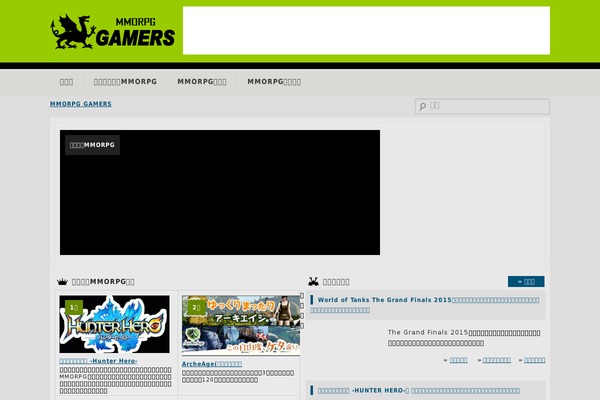Click The Grand Finals 2015 article excerpt text
The height and width of the screenshot is (400, 600).
[464, 338]
